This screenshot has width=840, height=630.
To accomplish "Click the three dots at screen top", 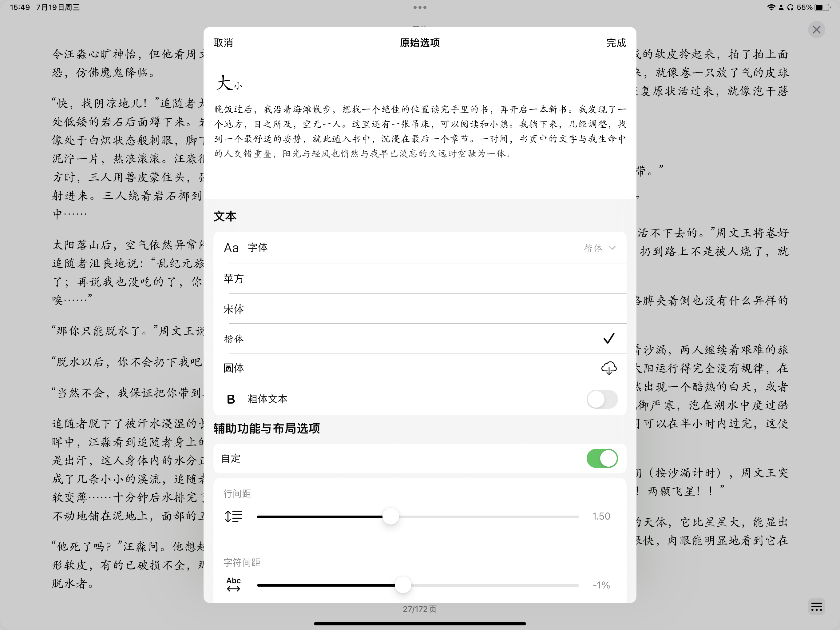I will click(420, 7).
